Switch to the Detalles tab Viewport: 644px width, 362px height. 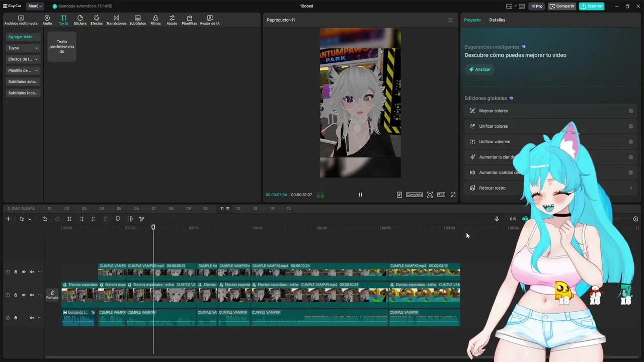click(x=497, y=20)
